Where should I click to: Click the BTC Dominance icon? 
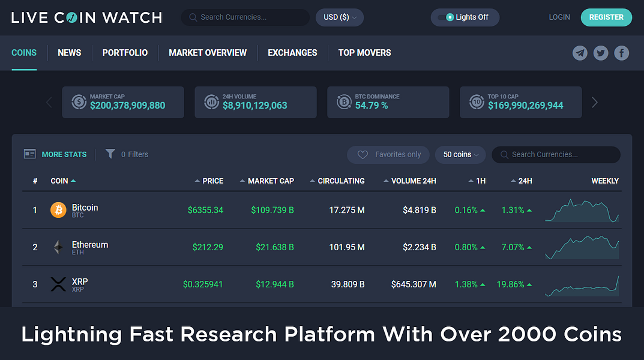[344, 102]
